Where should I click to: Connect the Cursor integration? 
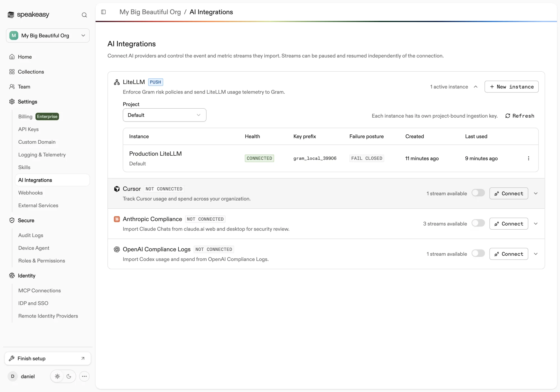click(x=509, y=193)
